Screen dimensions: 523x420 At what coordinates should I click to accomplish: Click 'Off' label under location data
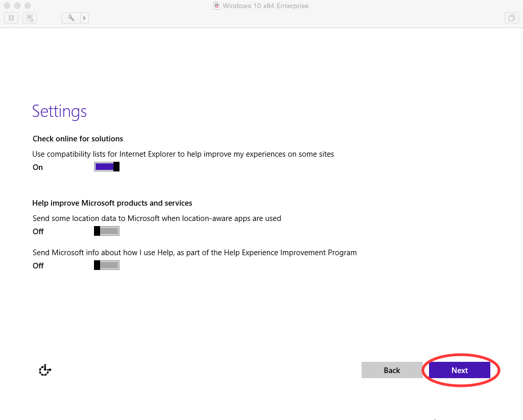coord(38,232)
